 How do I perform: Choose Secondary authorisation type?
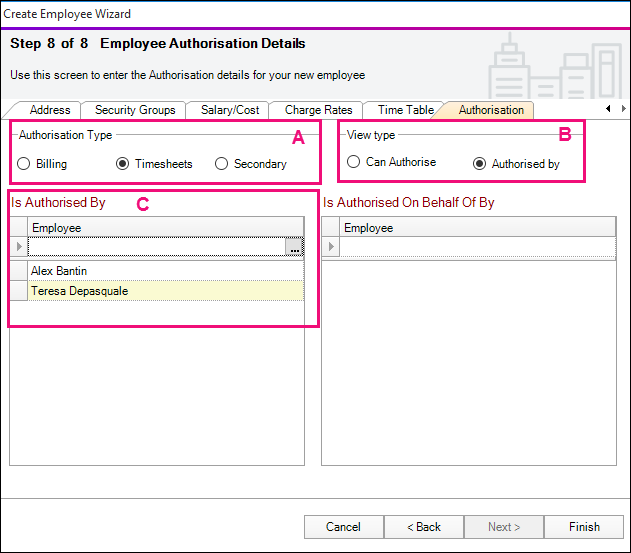(222, 164)
